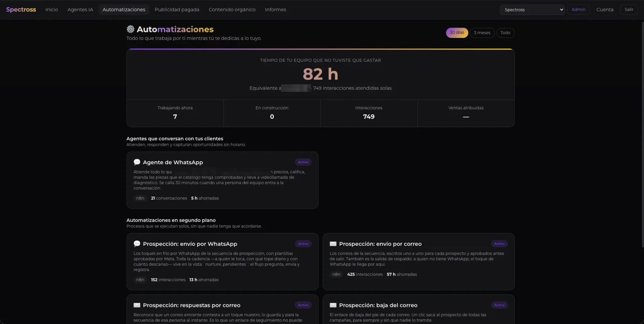
Task: Click the 'Ventas atribuidas' stat cell
Action: [466, 113]
